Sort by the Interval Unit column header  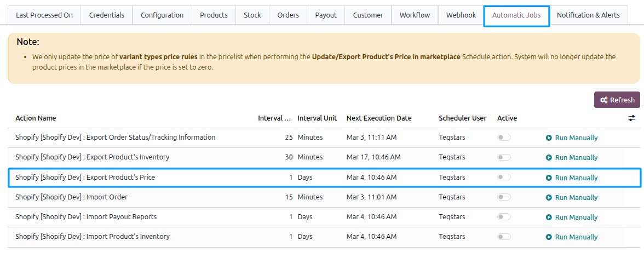317,118
